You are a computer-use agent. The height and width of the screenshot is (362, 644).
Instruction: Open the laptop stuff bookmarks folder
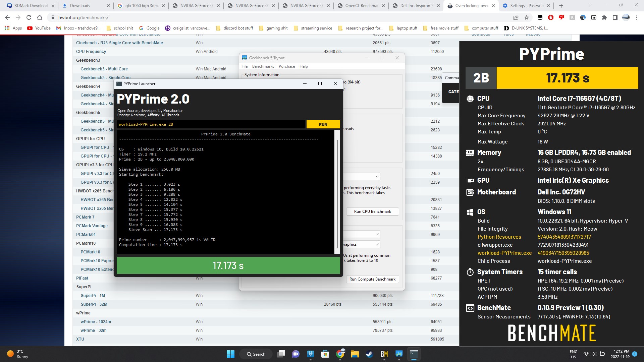click(x=403, y=28)
